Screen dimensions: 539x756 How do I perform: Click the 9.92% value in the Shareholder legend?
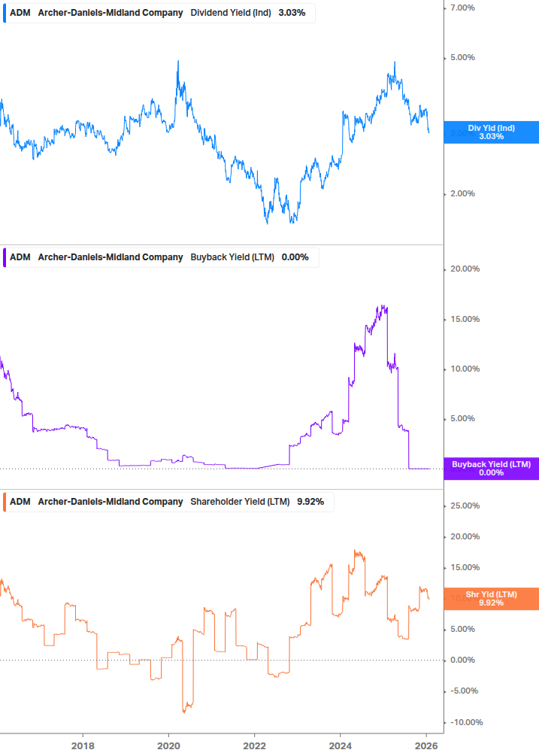[310, 502]
